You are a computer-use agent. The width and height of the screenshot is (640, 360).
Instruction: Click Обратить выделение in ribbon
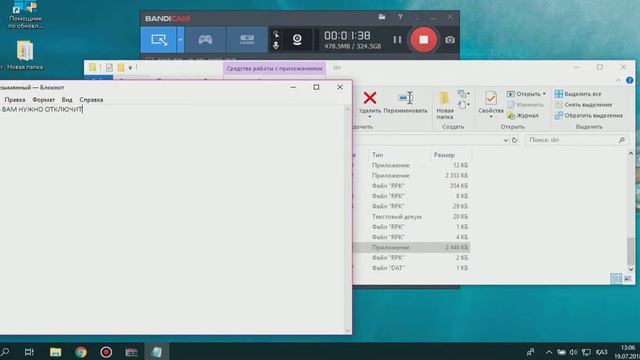(589, 116)
